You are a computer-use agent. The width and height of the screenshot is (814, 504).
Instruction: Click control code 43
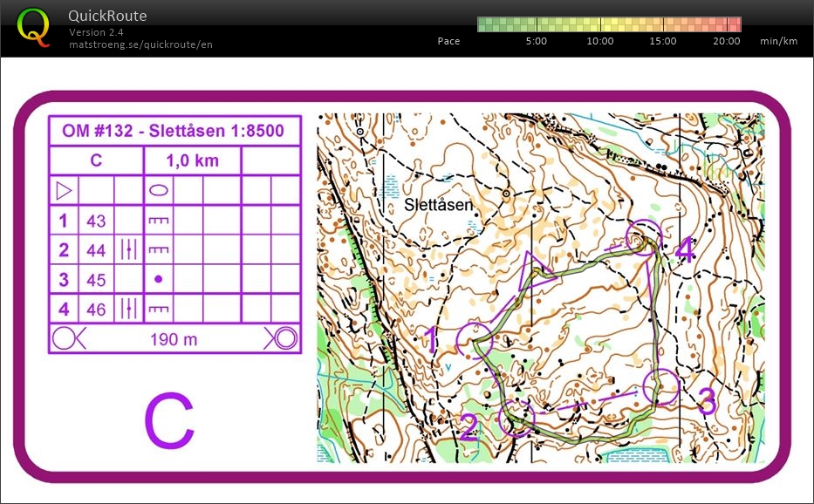point(96,221)
